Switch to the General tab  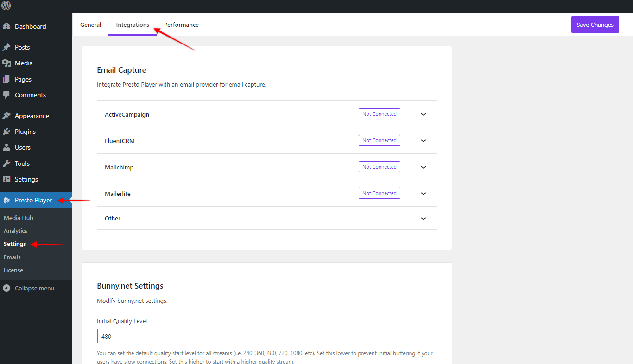(90, 25)
